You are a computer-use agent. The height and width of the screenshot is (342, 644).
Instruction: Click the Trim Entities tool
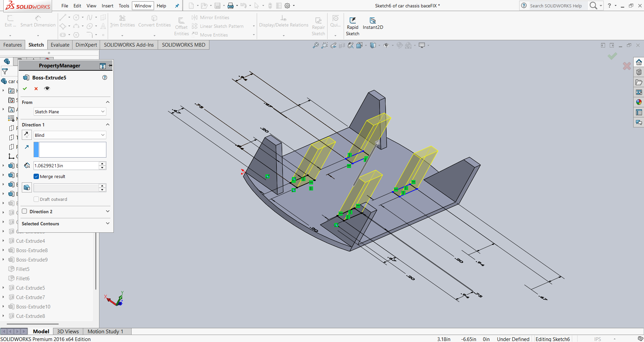pyautogui.click(x=122, y=21)
